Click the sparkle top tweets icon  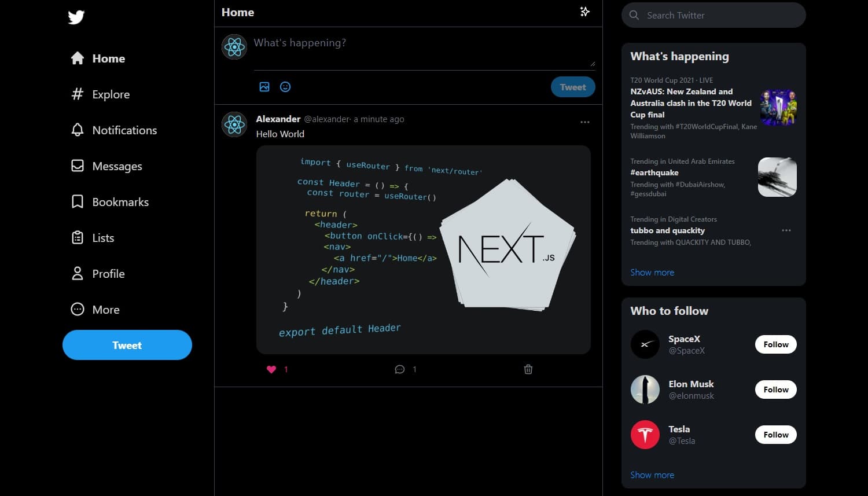[585, 12]
